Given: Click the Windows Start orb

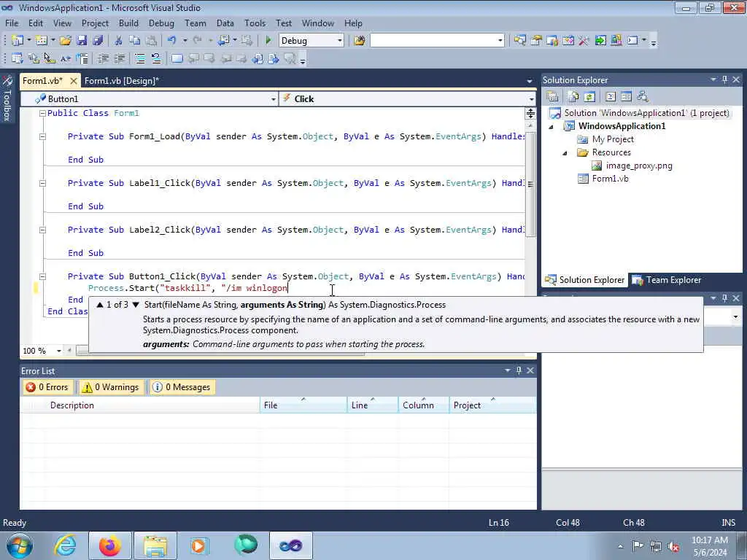Looking at the screenshot, I should click(x=20, y=545).
